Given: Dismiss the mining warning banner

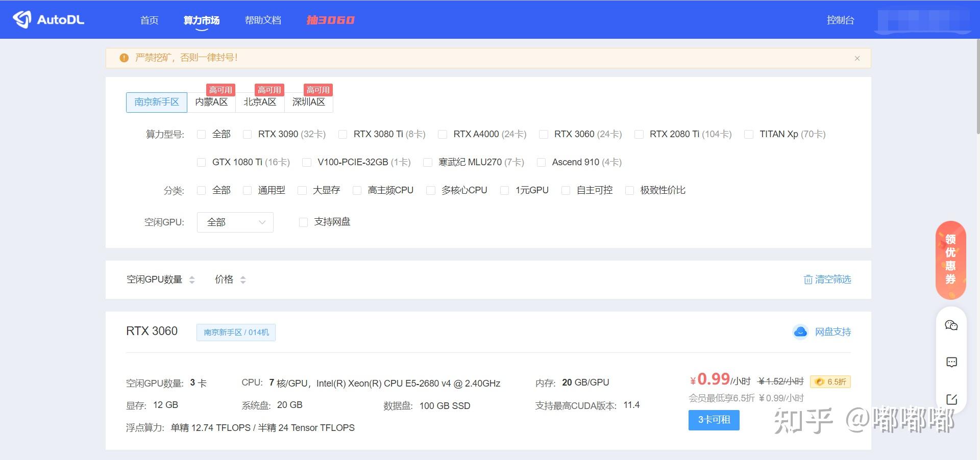Looking at the screenshot, I should [857, 58].
